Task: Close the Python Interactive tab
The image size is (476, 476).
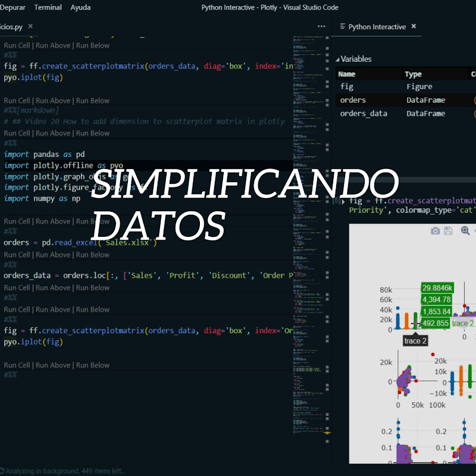Action: coord(414,27)
